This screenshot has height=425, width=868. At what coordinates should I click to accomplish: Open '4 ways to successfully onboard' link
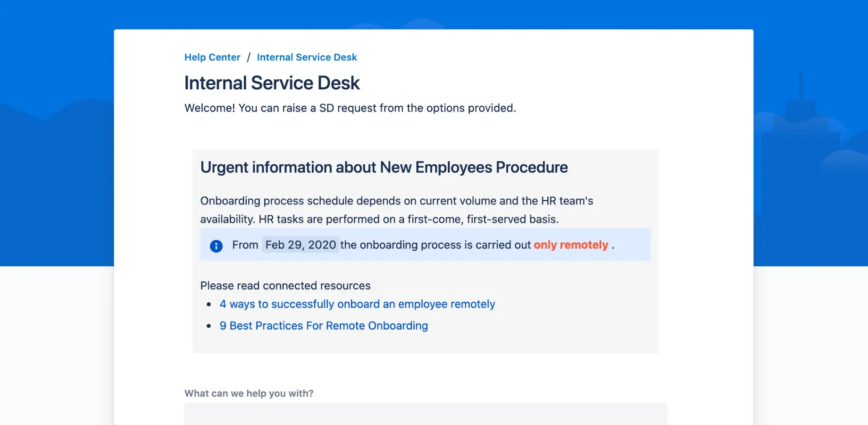pos(357,304)
